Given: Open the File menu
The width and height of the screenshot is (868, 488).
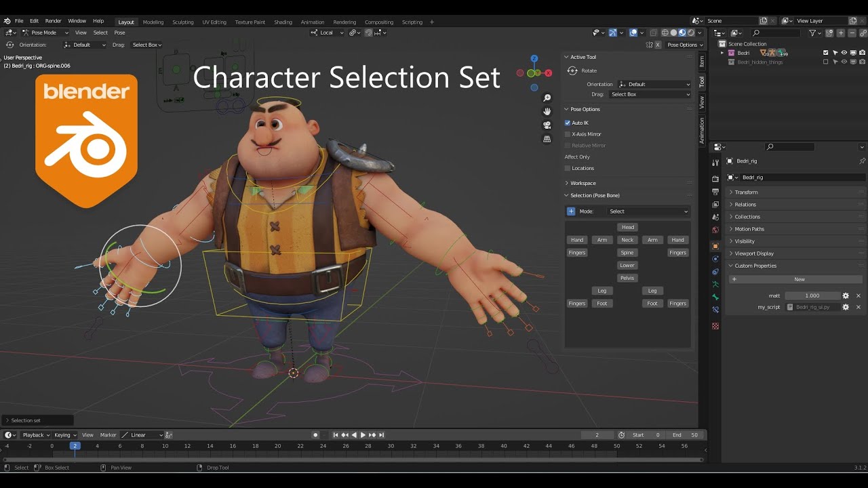Looking at the screenshot, I should tap(19, 21).
